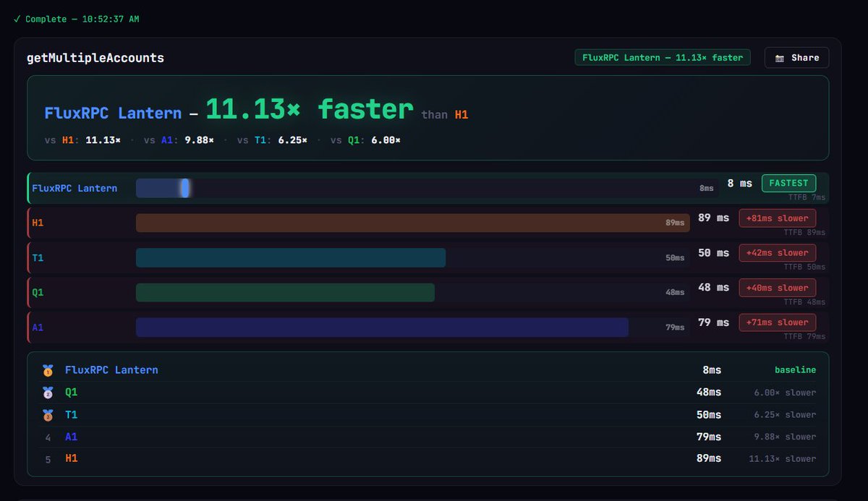Click the 'TTFB 89ms' text
Screen dimensions: 868x501
804,232
